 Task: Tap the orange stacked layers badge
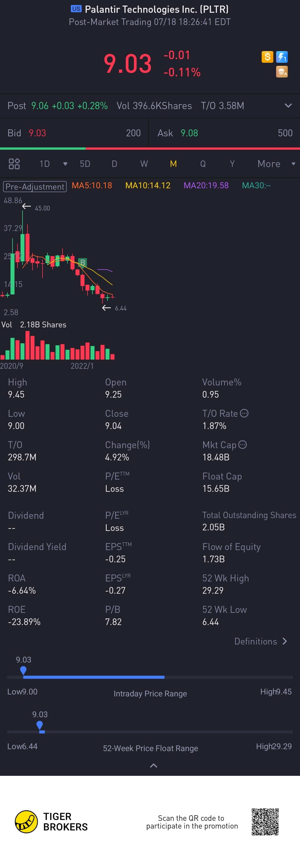coord(282,71)
